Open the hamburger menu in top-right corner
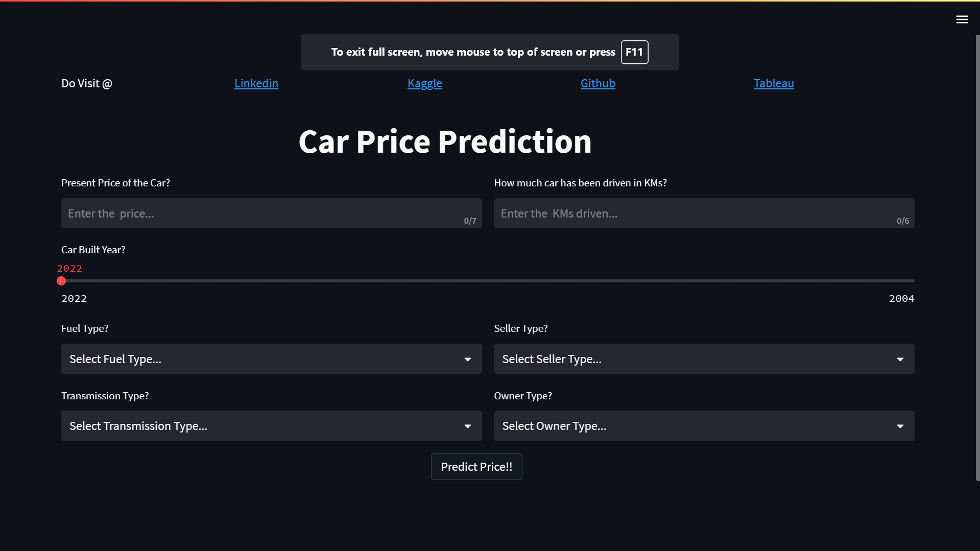 pos(962,19)
